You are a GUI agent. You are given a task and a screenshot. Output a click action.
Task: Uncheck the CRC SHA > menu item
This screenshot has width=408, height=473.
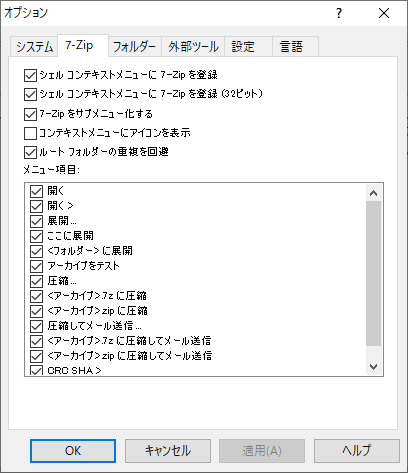pos(36,370)
